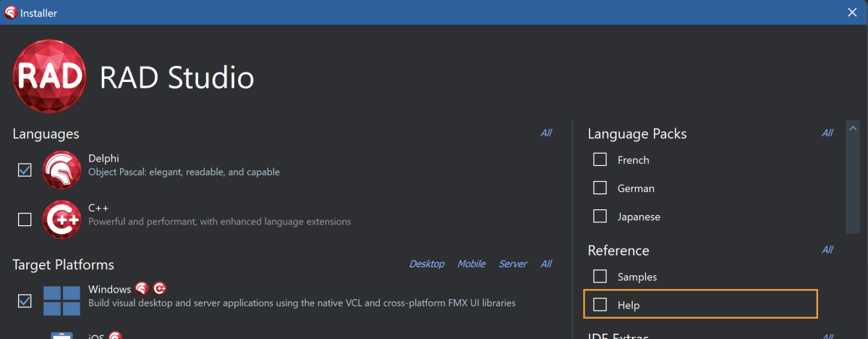Viewport: 868px width, 339px height.
Task: Click the Windows platform logo icon
Action: 61,300
